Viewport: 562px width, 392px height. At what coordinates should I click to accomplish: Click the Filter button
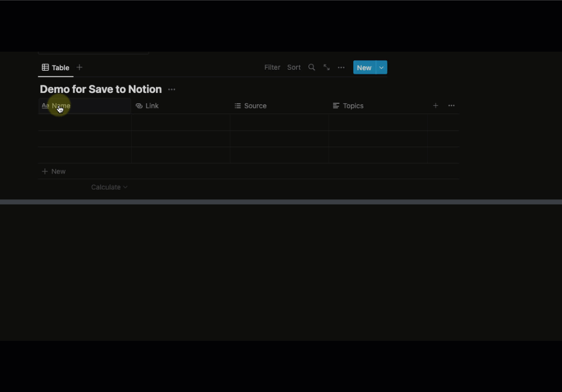tap(272, 68)
